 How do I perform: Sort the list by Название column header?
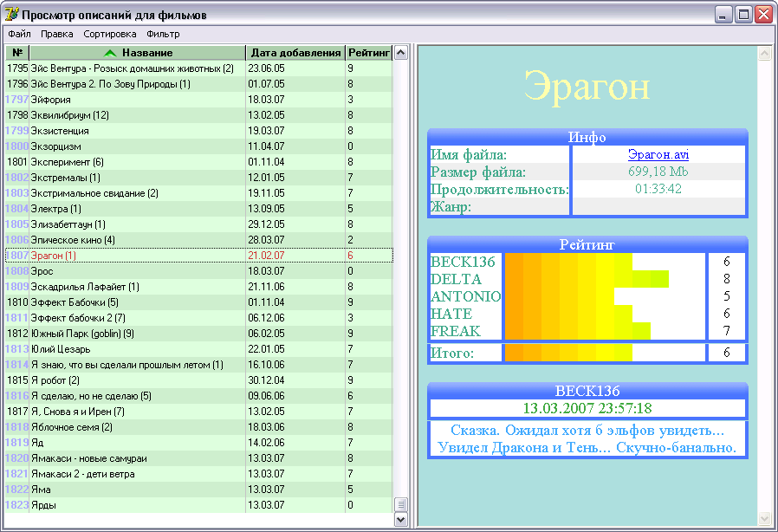[138, 53]
